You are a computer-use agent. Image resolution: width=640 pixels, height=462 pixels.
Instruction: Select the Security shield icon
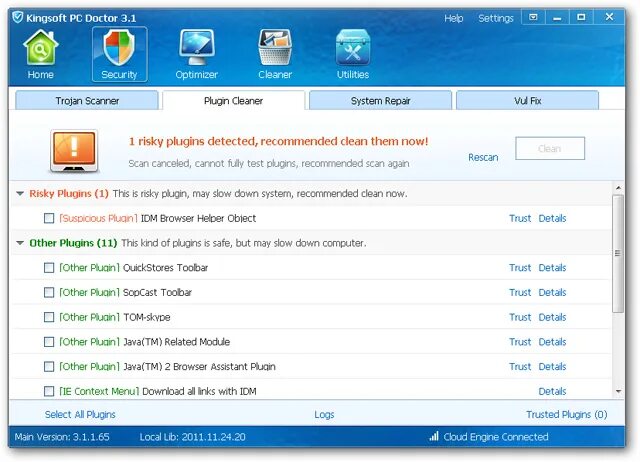click(119, 47)
